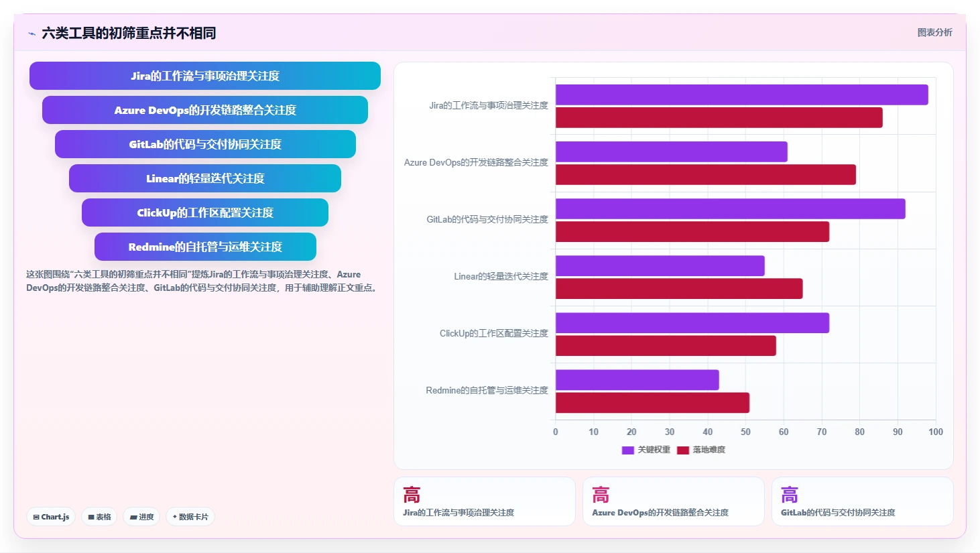
Task: Click the x-axis value 100
Action: pos(936,432)
